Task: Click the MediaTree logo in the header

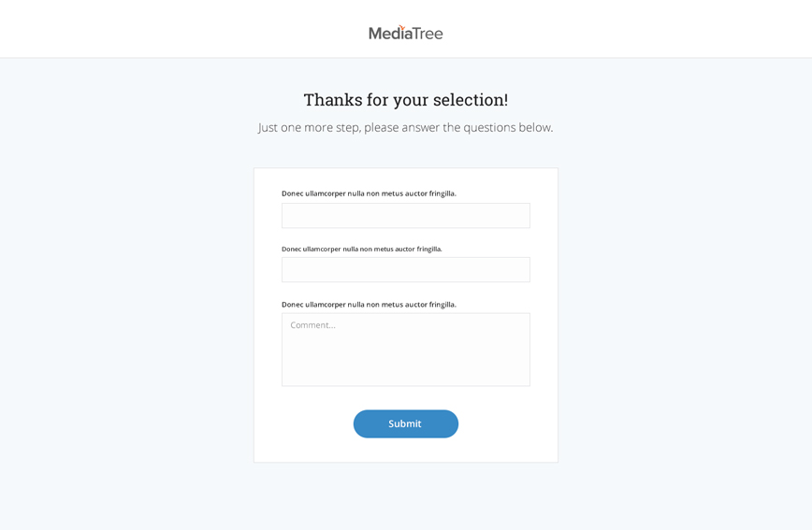Action: pyautogui.click(x=405, y=33)
